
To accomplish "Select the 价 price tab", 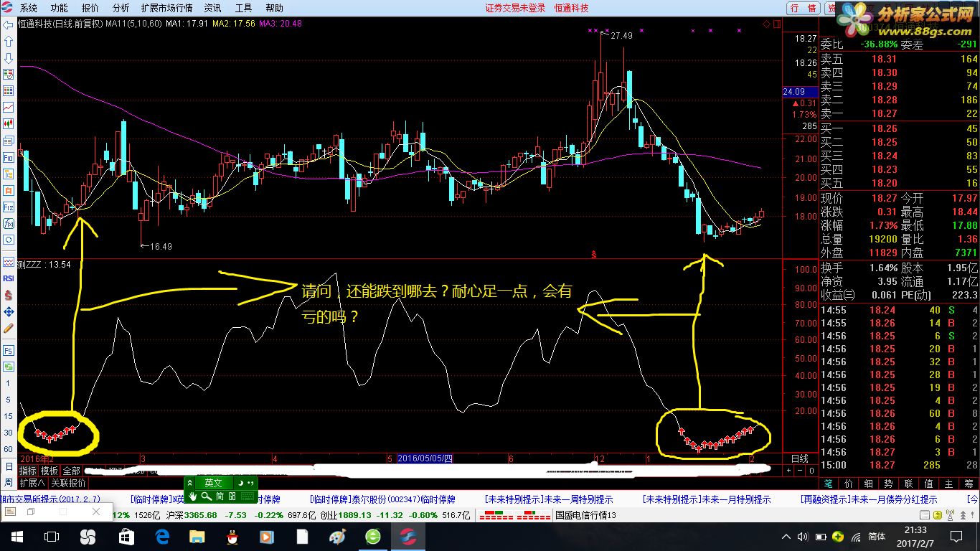I will 848,484.
